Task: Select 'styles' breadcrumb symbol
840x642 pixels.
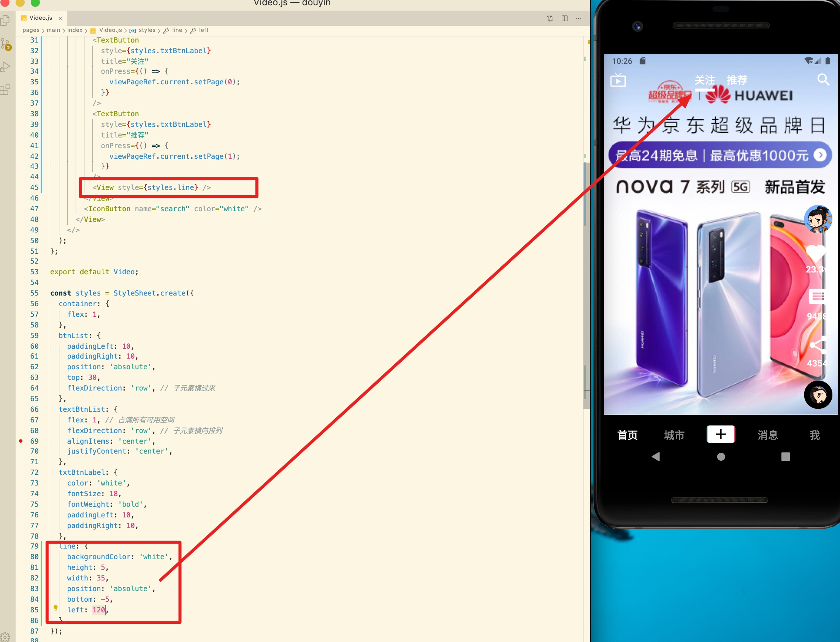Action: (x=147, y=30)
